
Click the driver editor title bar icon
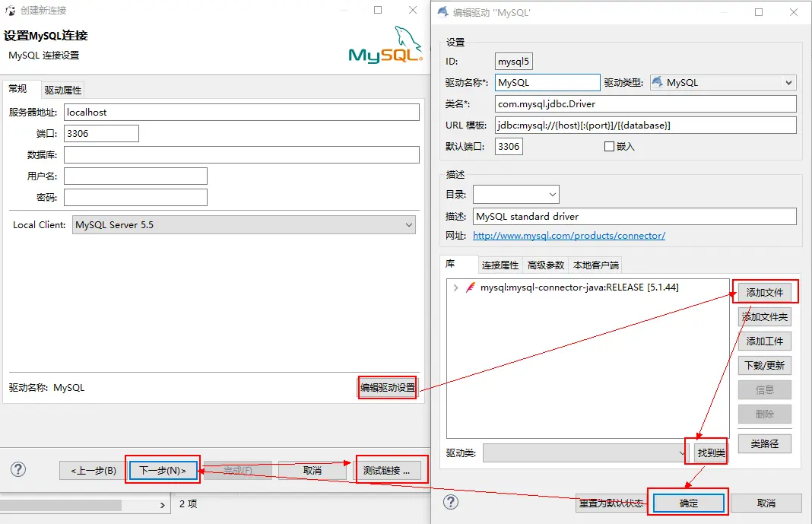tap(442, 12)
